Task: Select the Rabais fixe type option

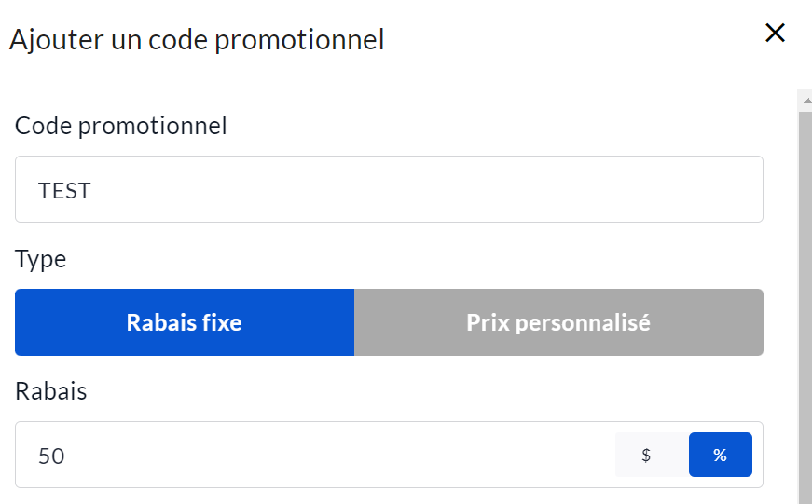Action: (185, 322)
